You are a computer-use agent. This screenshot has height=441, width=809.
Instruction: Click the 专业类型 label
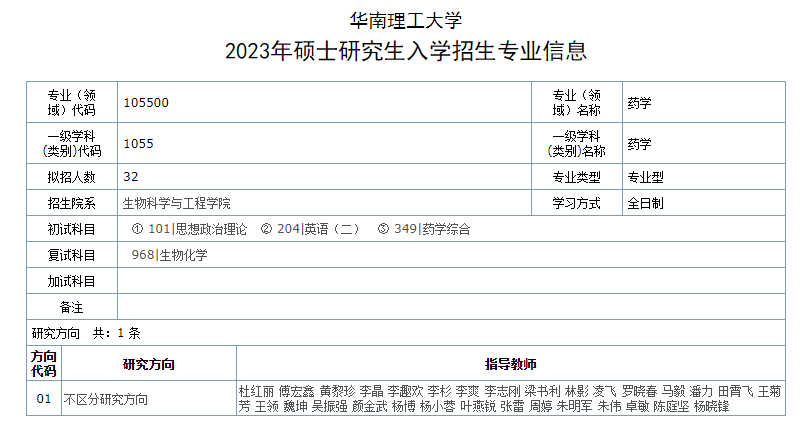click(577, 177)
